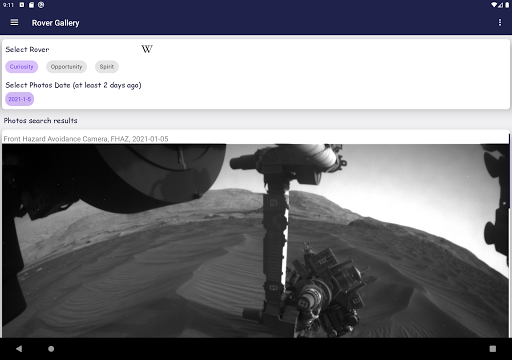The height and width of the screenshot is (360, 512).
Task: Tap the battery status bar icon
Action: 507,5
